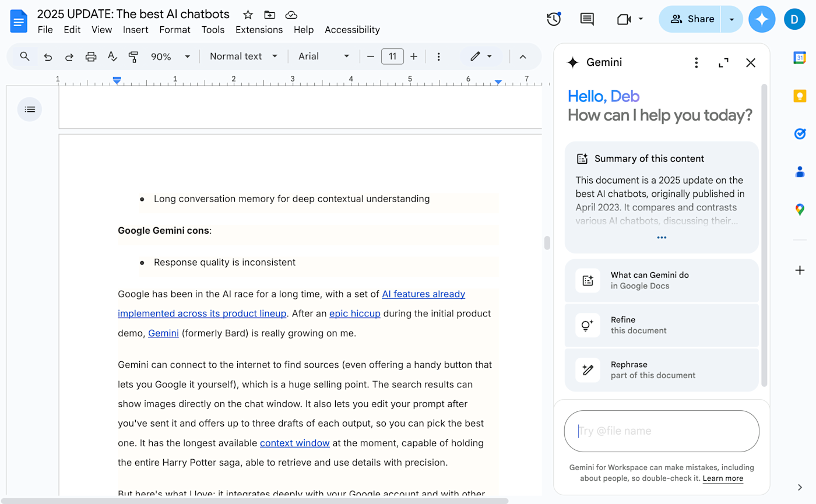Click the Gemini panel scrollbar
Image resolution: width=816 pixels, height=504 pixels.
coord(764,235)
